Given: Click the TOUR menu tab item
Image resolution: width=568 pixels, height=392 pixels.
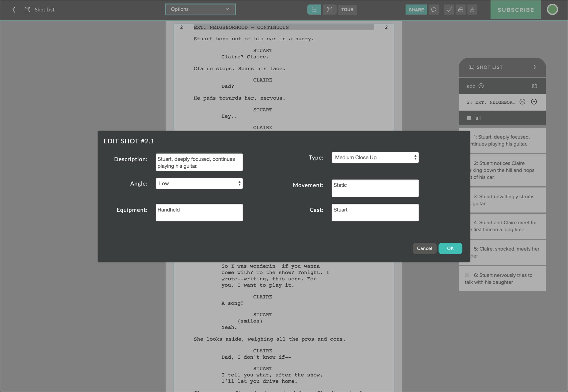Looking at the screenshot, I should [348, 10].
